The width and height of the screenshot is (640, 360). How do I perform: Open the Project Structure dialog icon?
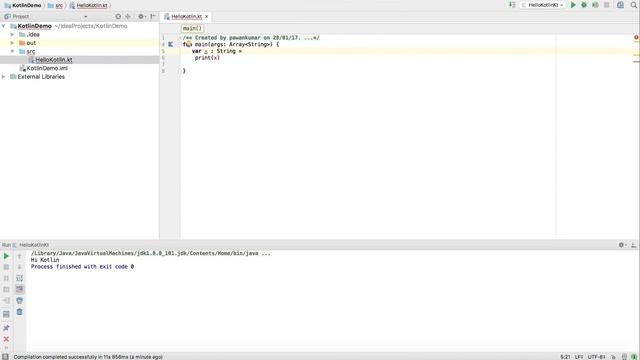(x=620, y=5)
